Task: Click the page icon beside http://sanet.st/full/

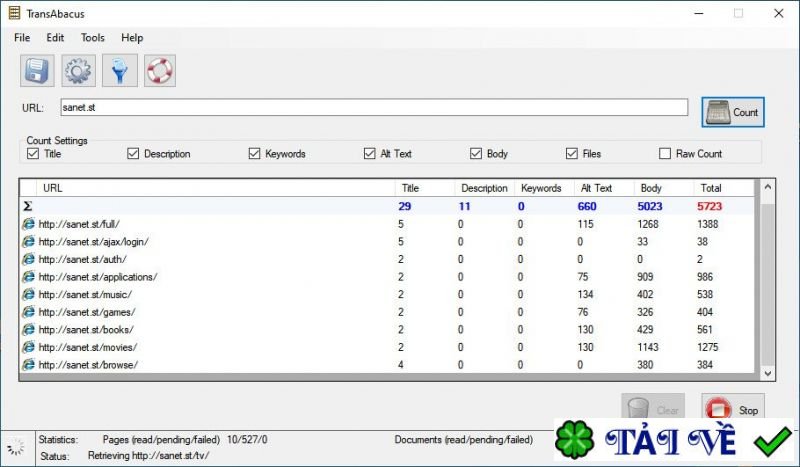Action: (29, 224)
